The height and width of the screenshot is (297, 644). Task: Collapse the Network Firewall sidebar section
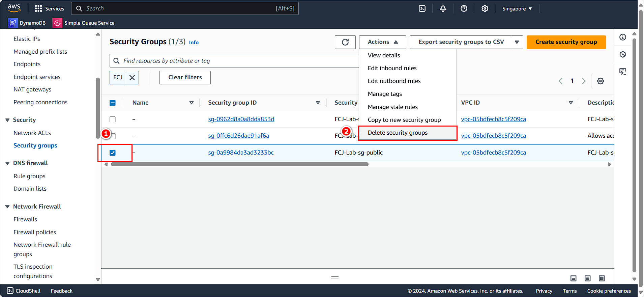(x=7, y=207)
